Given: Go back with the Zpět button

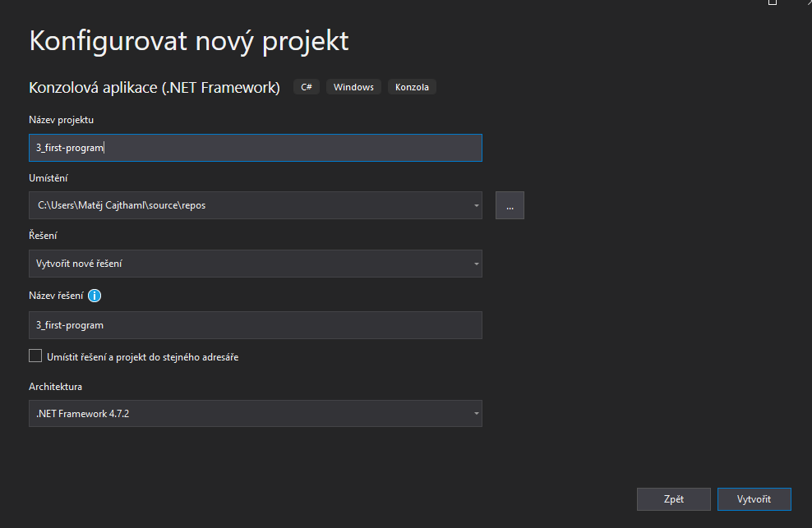Looking at the screenshot, I should (x=673, y=499).
